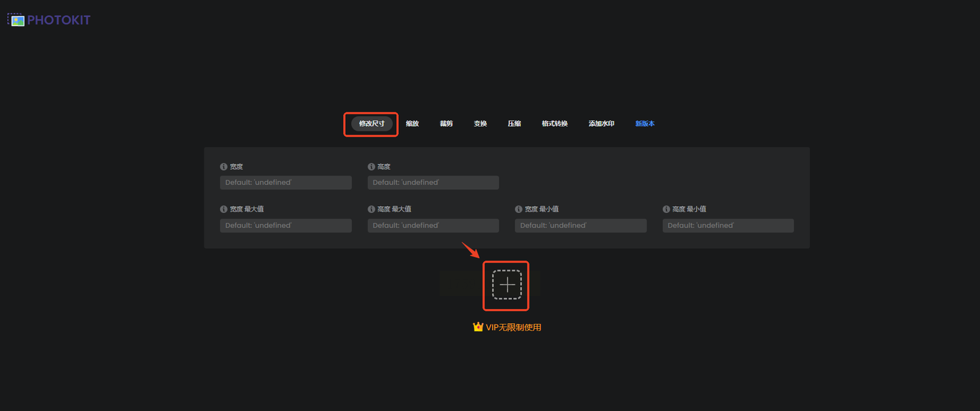This screenshot has height=411, width=980.
Task: Click the 宽度 最小值 label text
Action: (x=542, y=210)
